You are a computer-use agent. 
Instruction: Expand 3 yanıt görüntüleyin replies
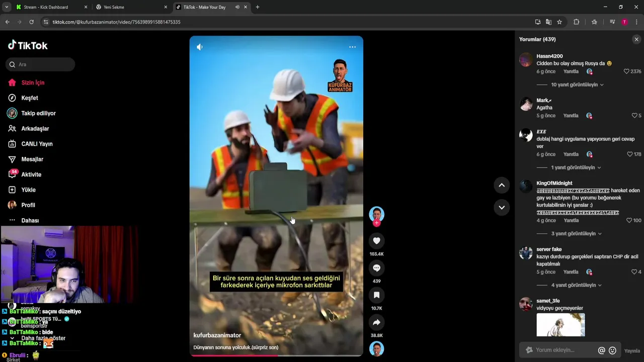coord(577,233)
